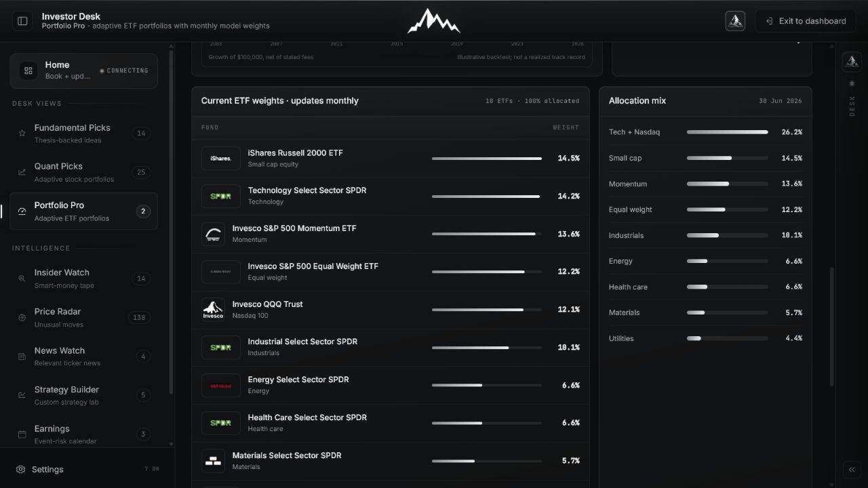Click the Invesco logo beside QQQ Trust
The image size is (868, 488).
coord(213,310)
